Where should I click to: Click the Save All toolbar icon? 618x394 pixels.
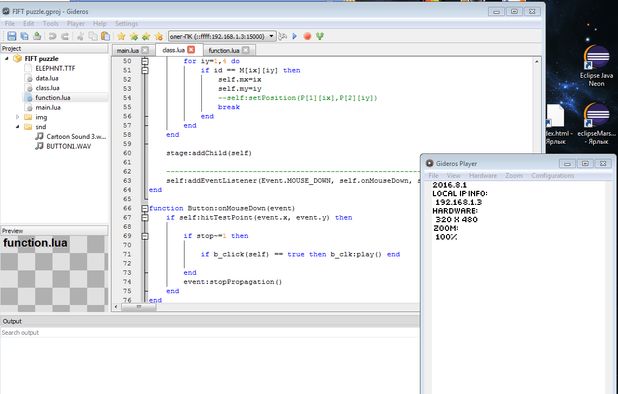(24, 36)
